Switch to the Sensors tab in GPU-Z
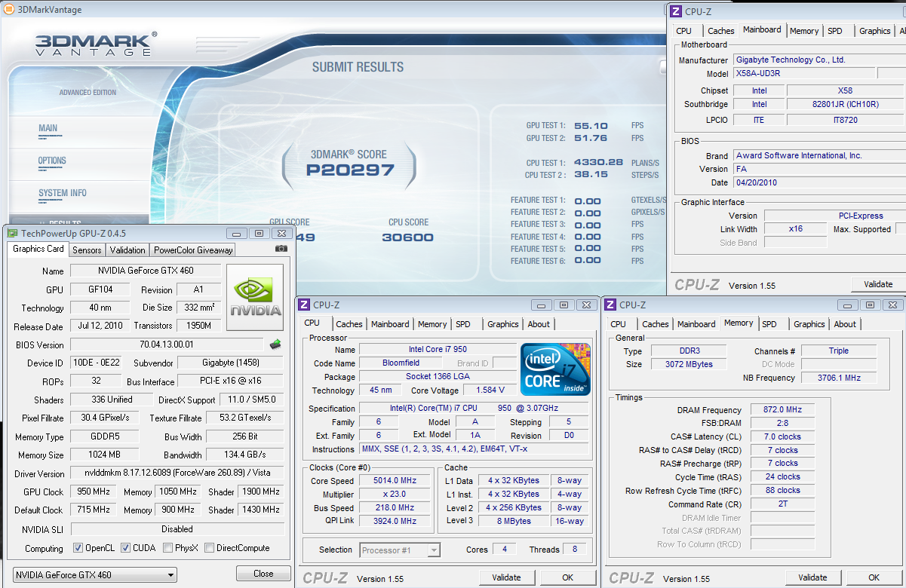Viewport: 906px width, 588px height. 87,250
